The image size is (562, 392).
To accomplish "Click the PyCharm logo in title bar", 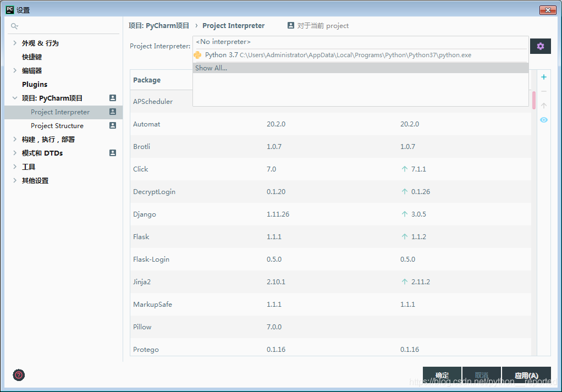I will (10, 10).
